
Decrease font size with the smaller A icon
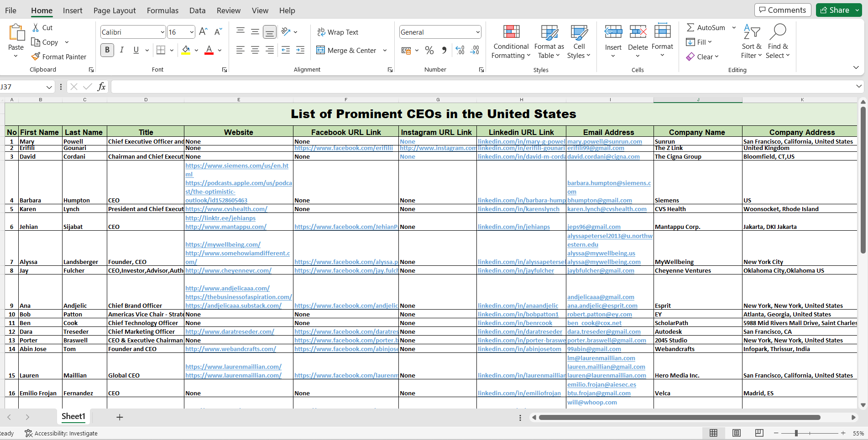pyautogui.click(x=218, y=31)
